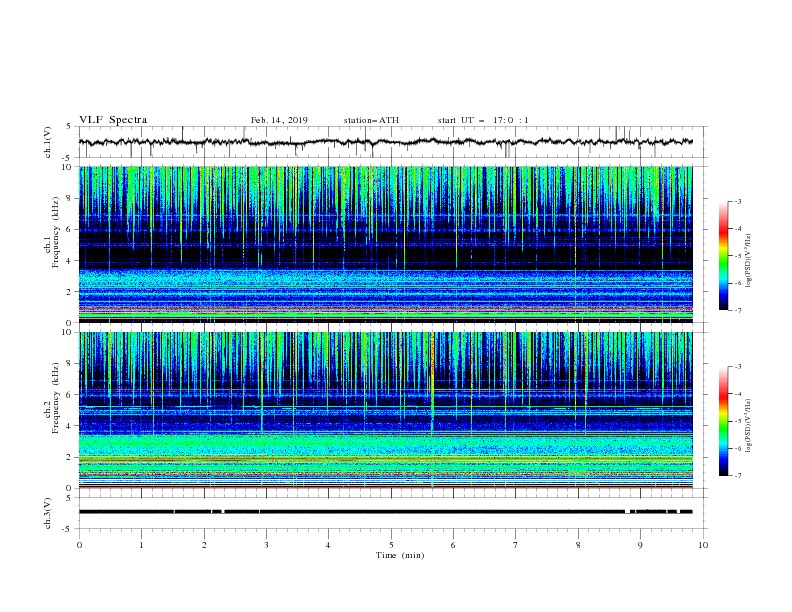Click the ch.1 spectrogram color scale bar
Viewport: 792px width, 612px height.
[x=723, y=255]
